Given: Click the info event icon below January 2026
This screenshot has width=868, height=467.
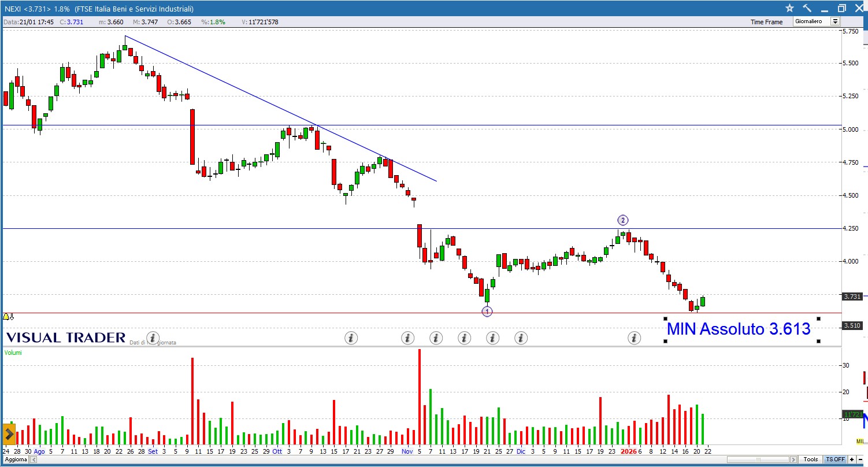Looking at the screenshot, I should pos(634,338).
